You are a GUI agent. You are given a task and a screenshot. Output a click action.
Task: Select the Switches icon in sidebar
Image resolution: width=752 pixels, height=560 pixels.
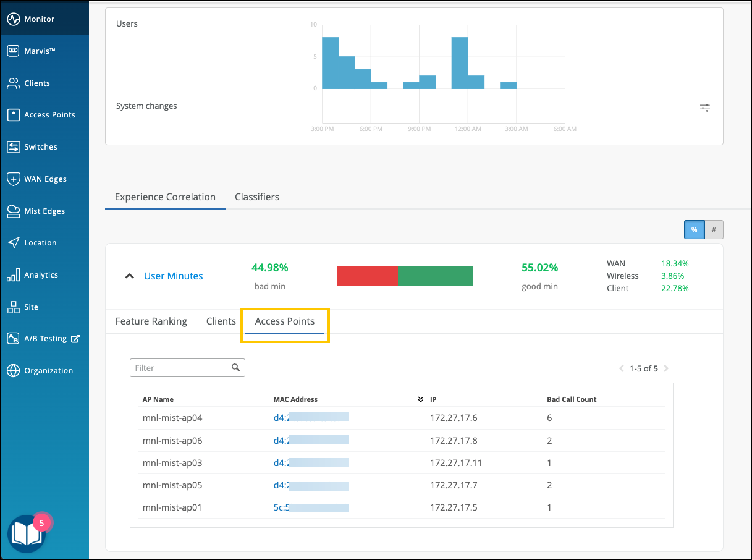tap(14, 147)
